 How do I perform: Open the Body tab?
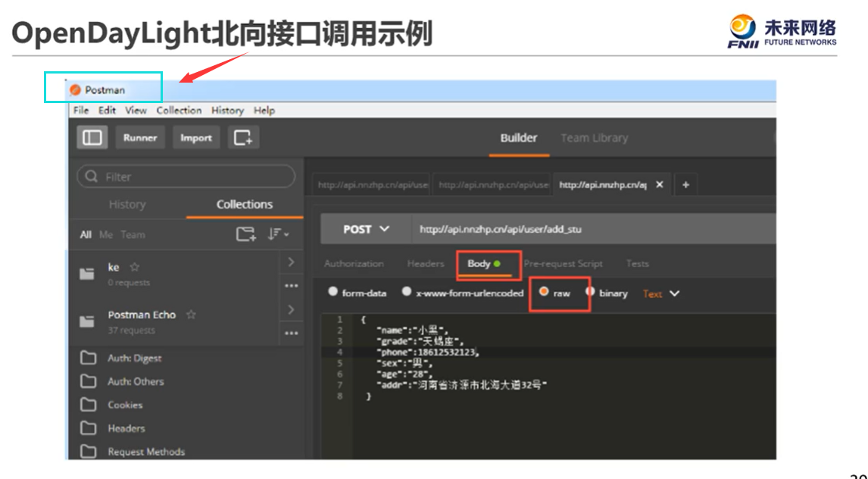484,264
